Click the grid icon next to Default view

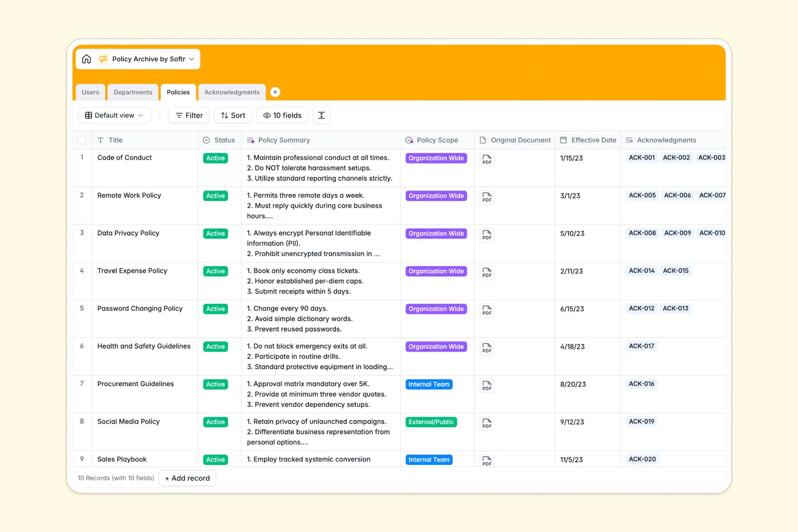pyautogui.click(x=88, y=115)
